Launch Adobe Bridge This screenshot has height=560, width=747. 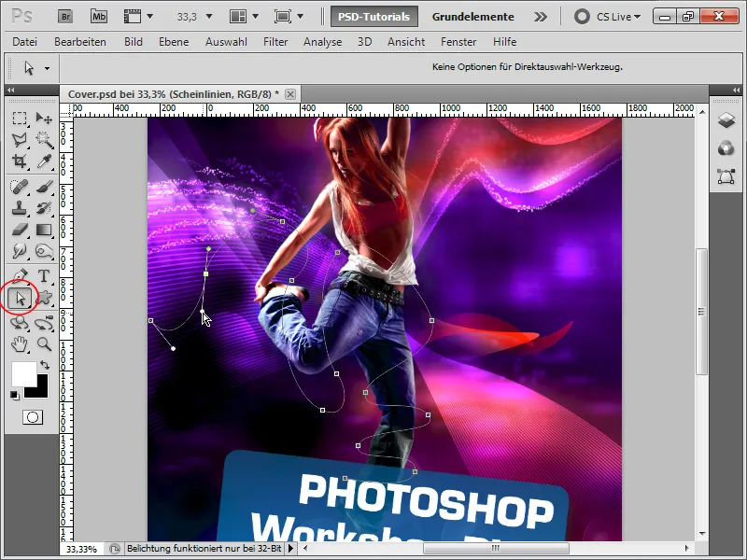(x=65, y=17)
